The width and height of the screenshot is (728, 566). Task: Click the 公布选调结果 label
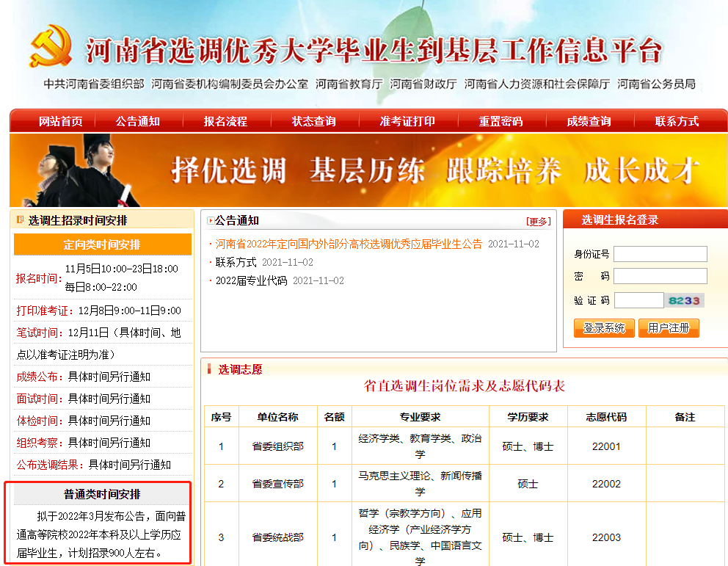(50, 465)
